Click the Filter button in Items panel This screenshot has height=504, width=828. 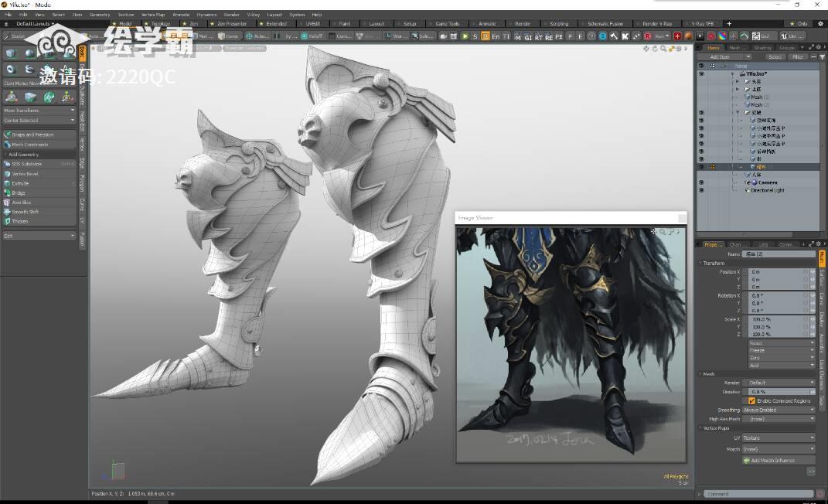797,57
